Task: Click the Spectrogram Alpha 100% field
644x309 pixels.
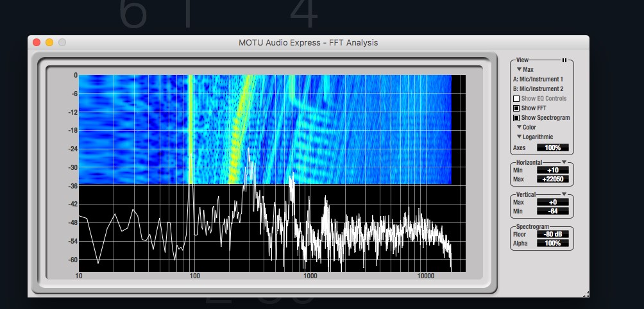Action: coord(553,243)
